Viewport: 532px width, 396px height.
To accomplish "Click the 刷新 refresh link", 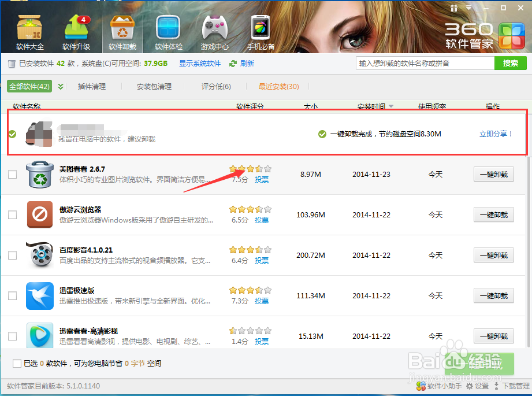I will pyautogui.click(x=247, y=64).
